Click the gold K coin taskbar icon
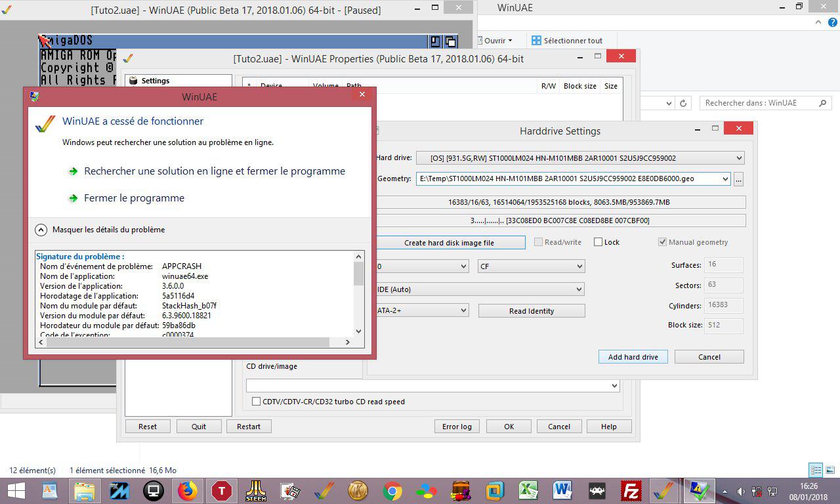 point(358,490)
